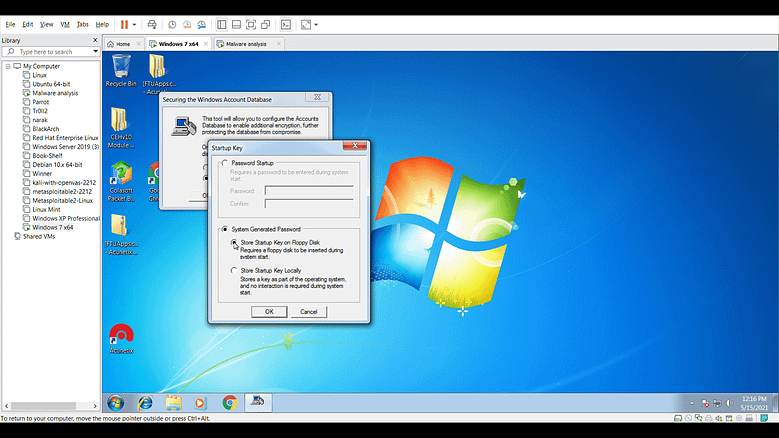Click the Confirm password field
Image resolution: width=779 pixels, height=438 pixels.
[x=309, y=204]
